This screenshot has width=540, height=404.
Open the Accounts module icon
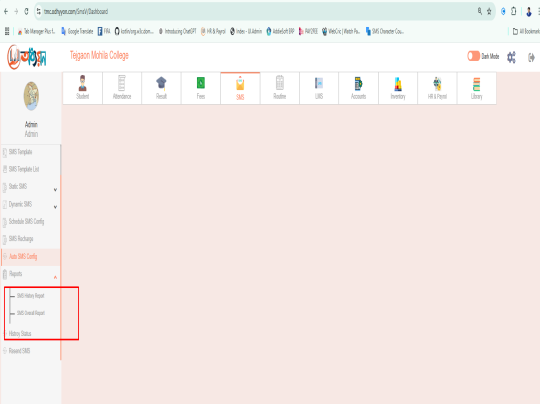(359, 84)
